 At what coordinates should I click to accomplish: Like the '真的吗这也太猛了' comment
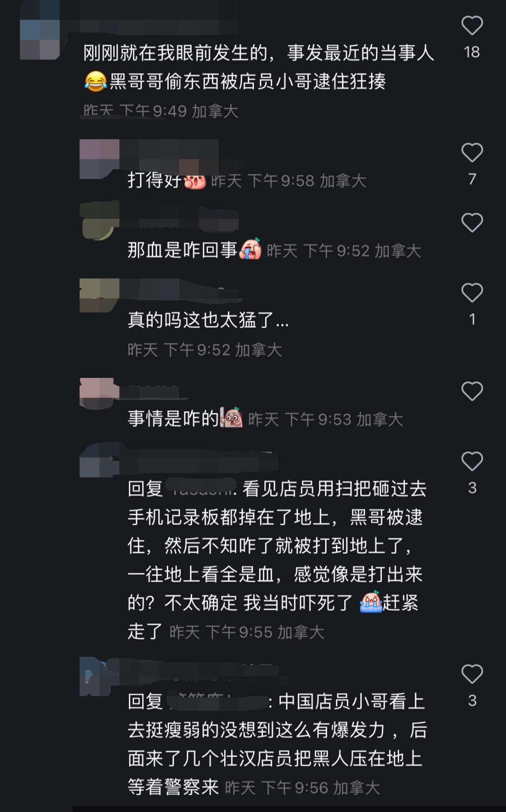(472, 293)
